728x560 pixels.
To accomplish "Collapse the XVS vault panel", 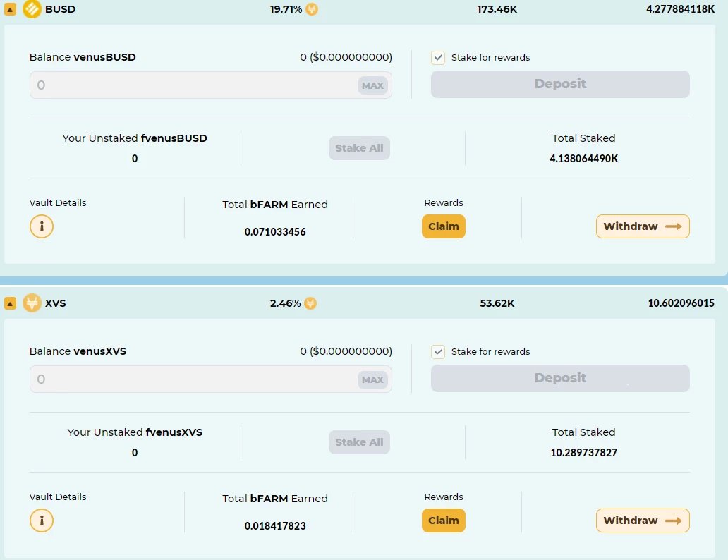I will click(x=9, y=303).
